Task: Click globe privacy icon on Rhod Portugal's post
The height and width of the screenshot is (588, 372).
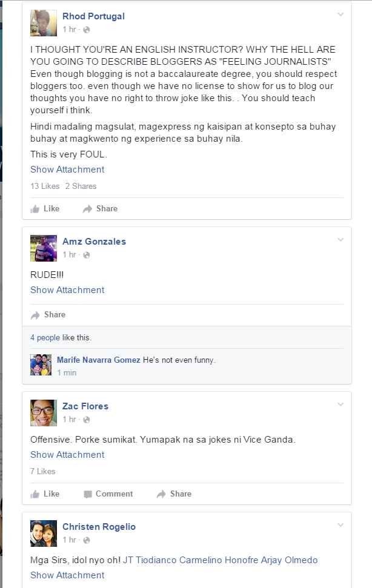Action: tap(87, 30)
